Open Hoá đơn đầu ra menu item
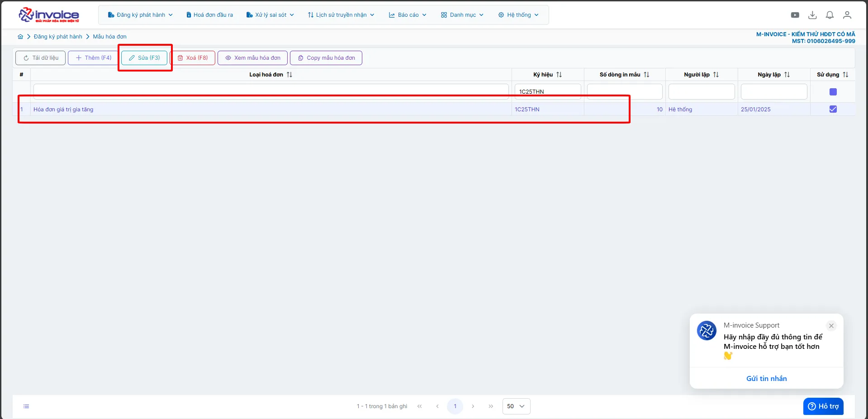 (210, 15)
